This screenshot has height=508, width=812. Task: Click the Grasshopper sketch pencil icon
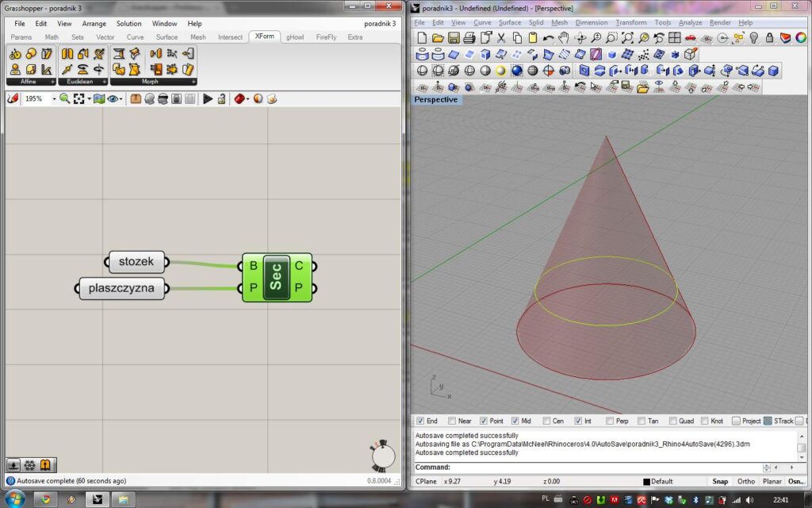[13, 98]
